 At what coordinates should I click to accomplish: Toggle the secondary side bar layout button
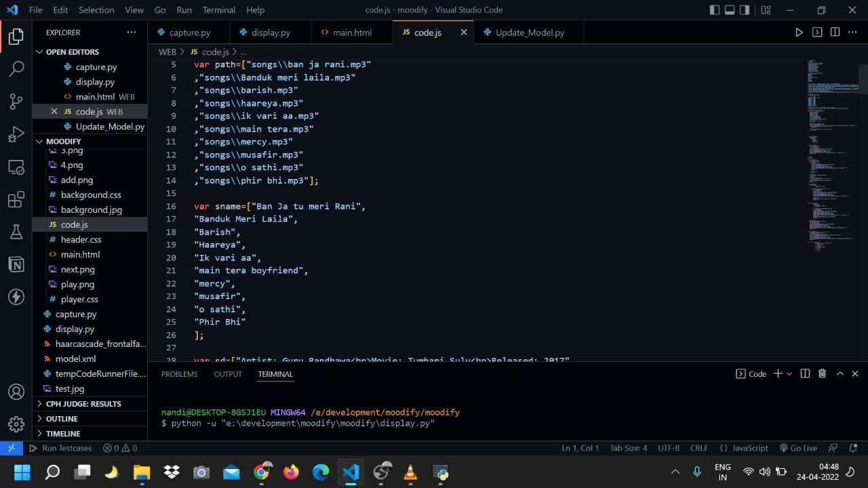(745, 10)
